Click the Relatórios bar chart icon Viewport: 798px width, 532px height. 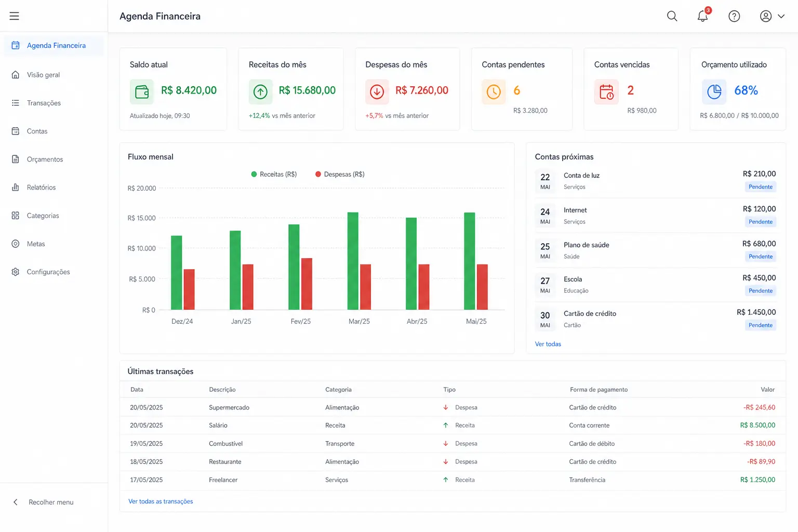coord(16,187)
